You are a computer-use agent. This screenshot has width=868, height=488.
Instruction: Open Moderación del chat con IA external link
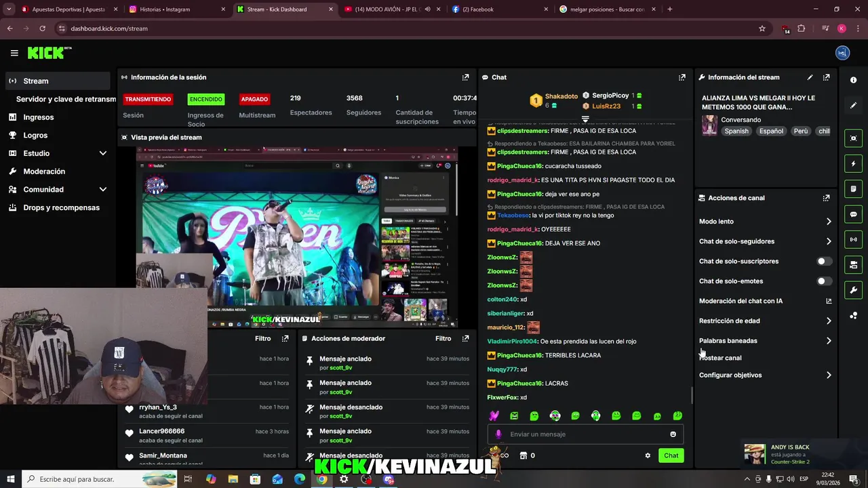coord(829,301)
